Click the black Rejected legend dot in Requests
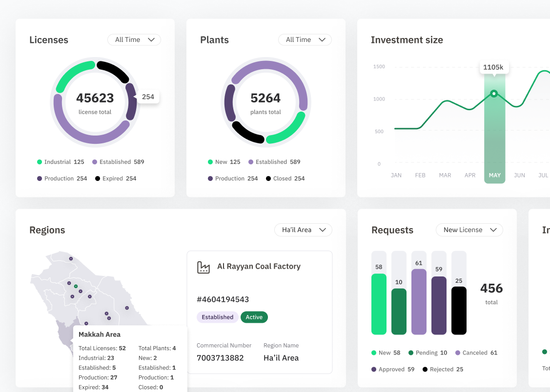 [x=425, y=369]
